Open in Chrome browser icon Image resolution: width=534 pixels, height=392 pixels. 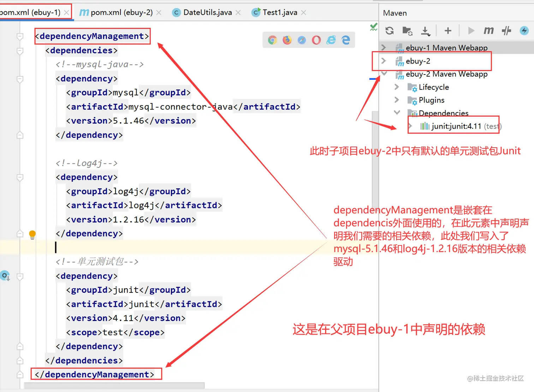[x=272, y=40]
